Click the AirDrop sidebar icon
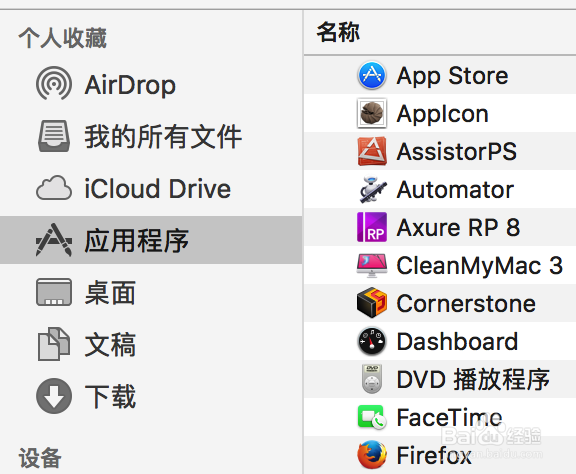This screenshot has width=576, height=474. tap(54, 83)
